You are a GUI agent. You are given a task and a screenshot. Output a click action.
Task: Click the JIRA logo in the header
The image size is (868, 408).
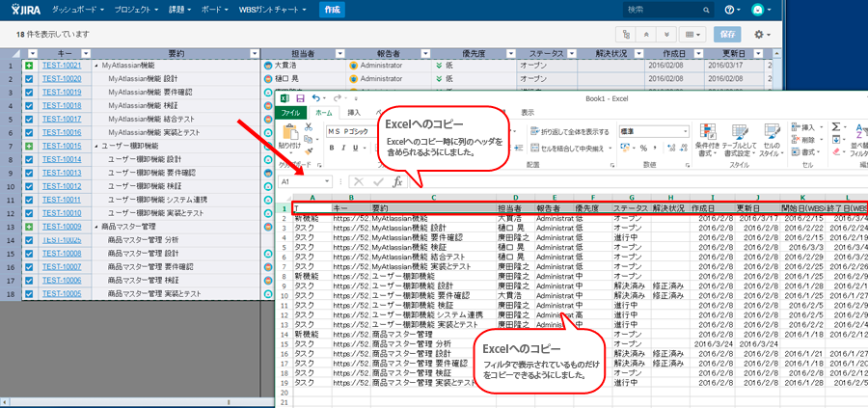point(25,10)
